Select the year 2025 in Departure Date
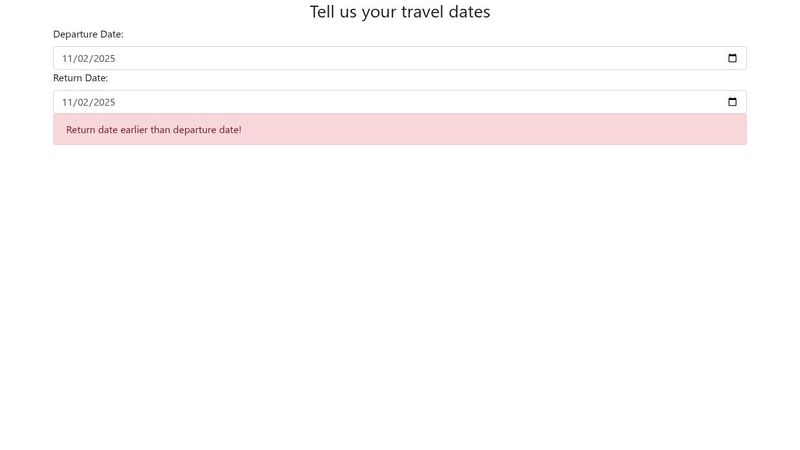 [x=105, y=58]
